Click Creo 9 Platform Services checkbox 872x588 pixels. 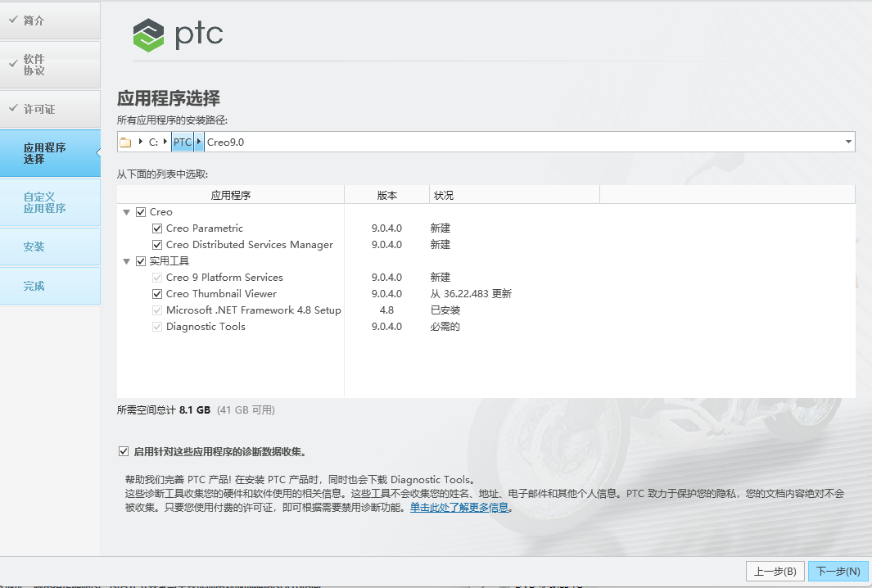click(x=157, y=278)
